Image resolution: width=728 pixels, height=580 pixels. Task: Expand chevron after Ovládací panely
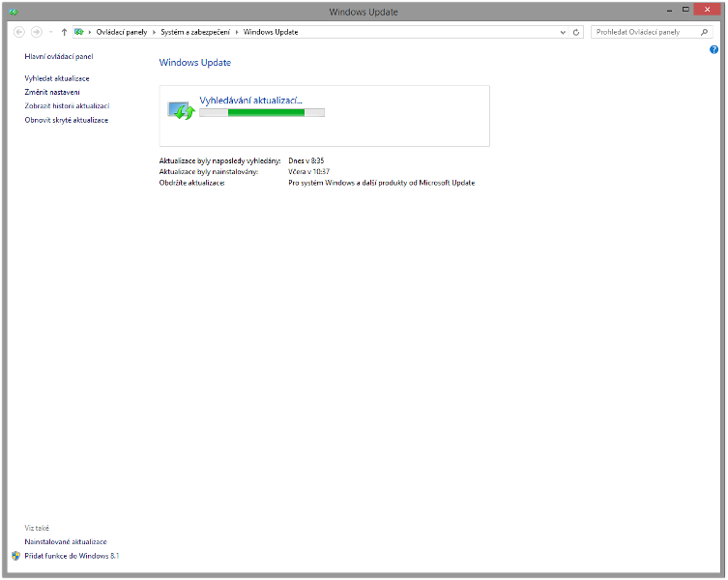(x=154, y=33)
